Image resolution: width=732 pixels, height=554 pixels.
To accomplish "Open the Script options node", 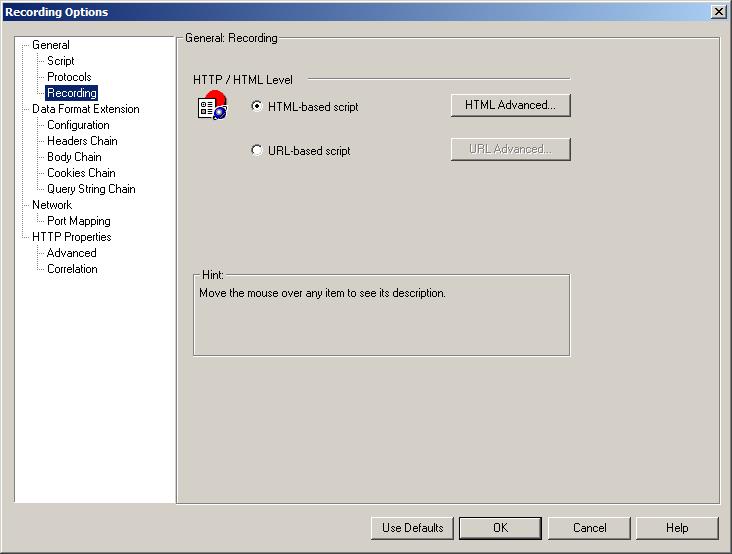I will click(61, 61).
